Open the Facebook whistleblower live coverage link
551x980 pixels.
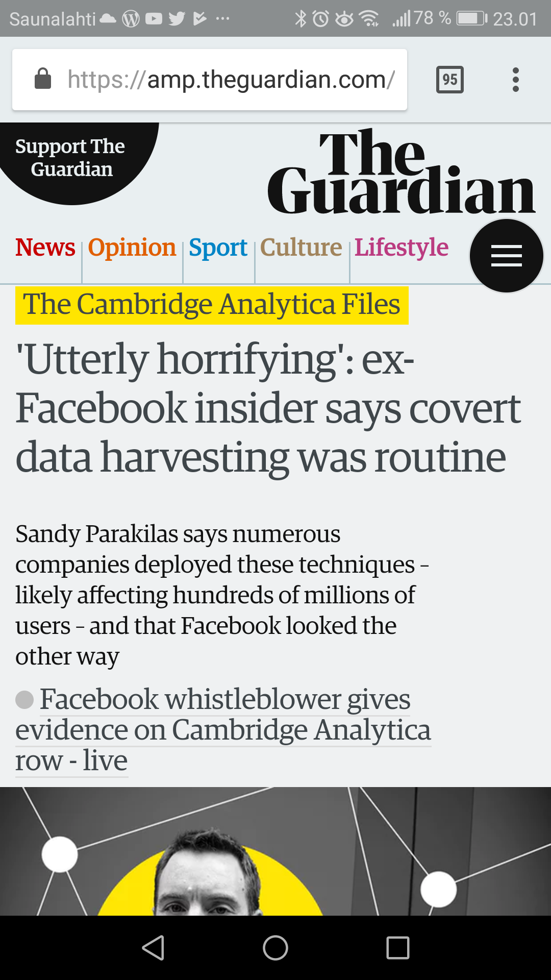[x=223, y=730]
